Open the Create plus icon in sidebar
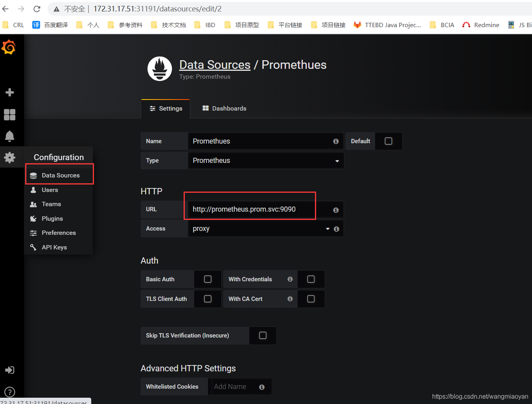 (x=9, y=92)
